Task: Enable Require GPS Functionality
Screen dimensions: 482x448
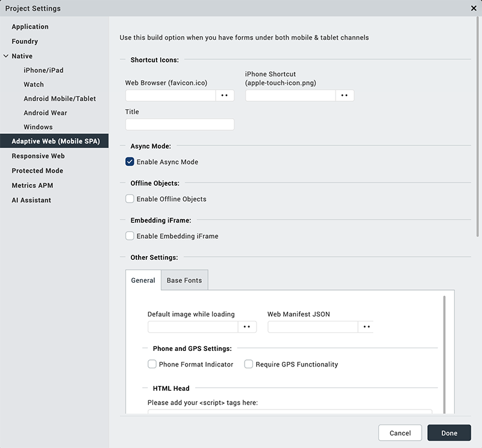Action: pos(248,364)
